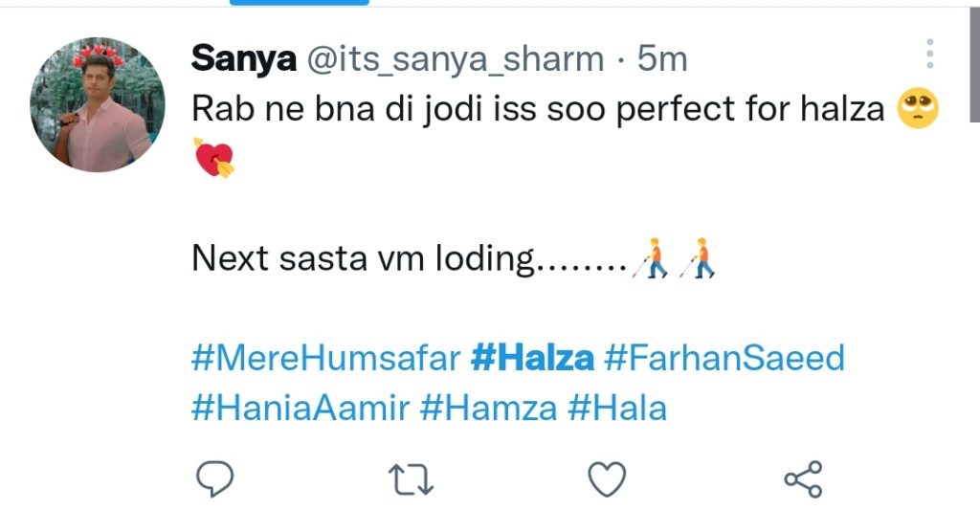Select the blue active tab indicator
980x510 pixels.
[x=300, y=3]
